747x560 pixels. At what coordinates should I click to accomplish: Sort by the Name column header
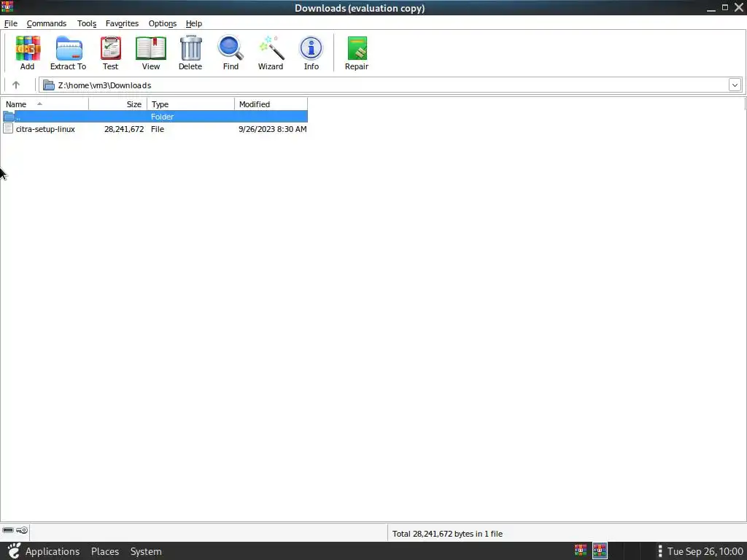click(x=44, y=104)
